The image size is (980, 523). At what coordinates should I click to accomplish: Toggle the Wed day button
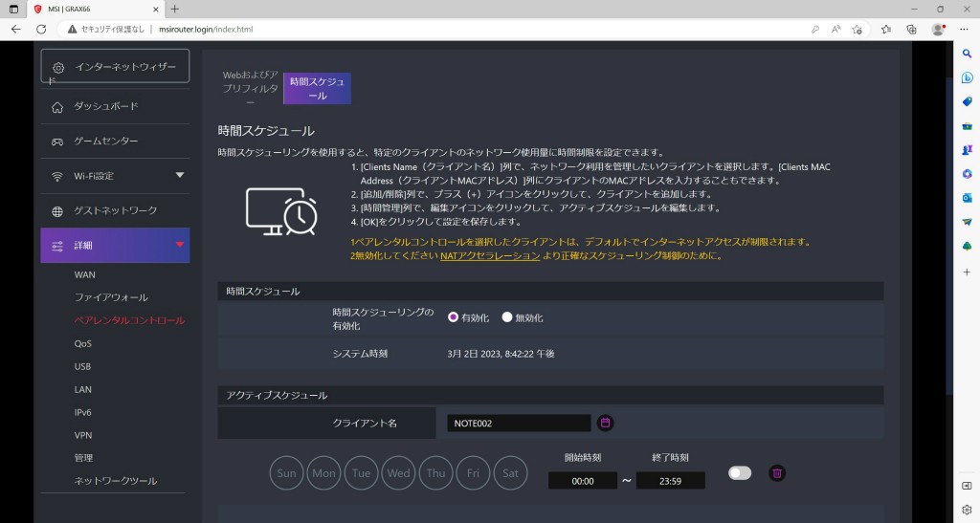pyautogui.click(x=399, y=473)
